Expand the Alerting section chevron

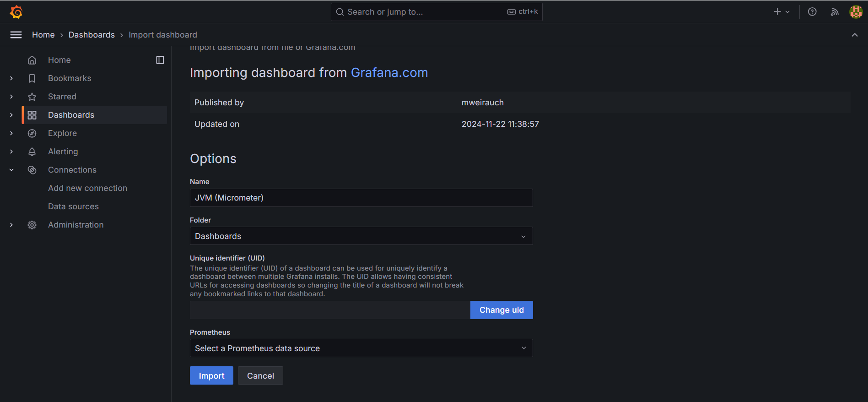[11, 152]
